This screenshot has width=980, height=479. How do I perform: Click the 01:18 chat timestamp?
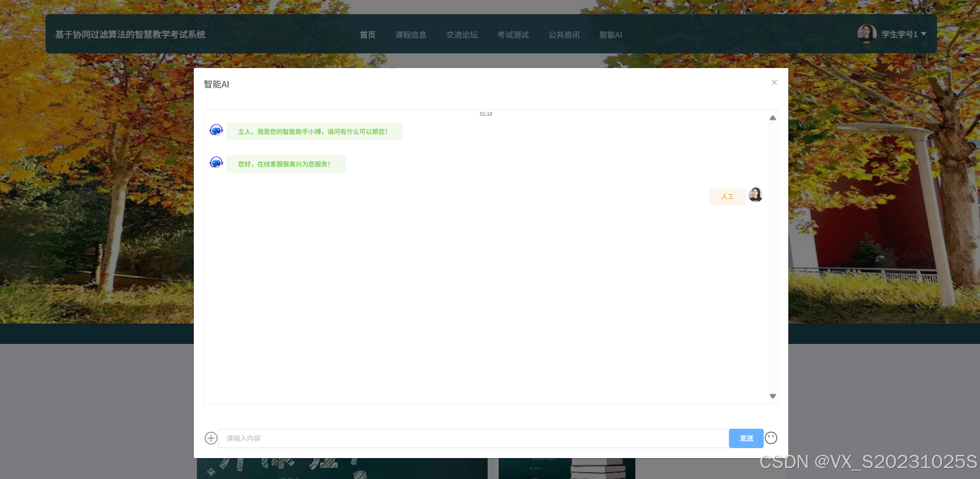click(x=486, y=114)
